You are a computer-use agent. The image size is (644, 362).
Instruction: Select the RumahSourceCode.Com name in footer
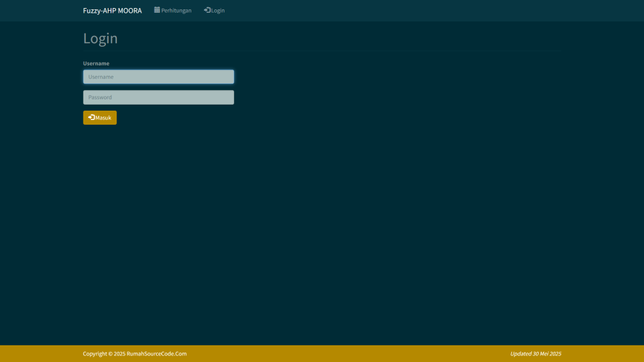[157, 354]
